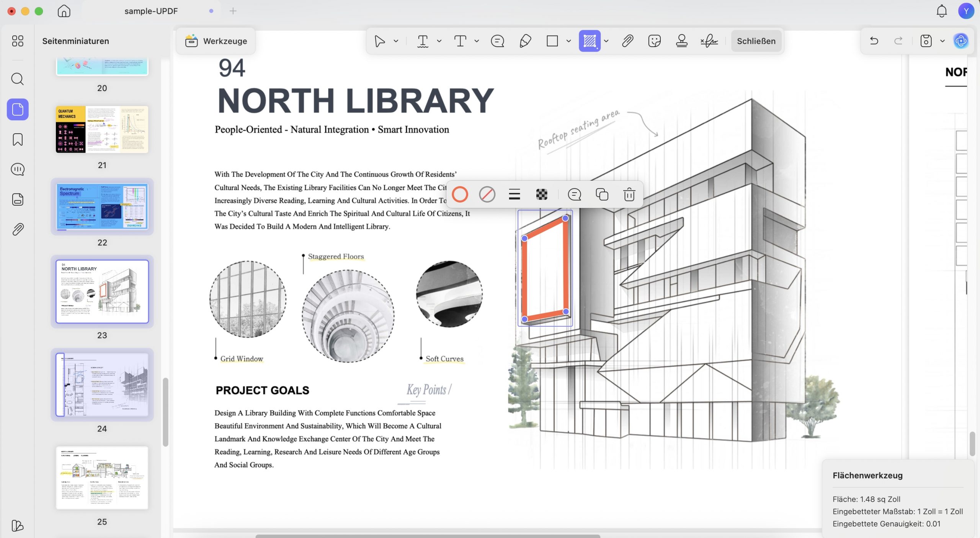Expand the measurement tool dropdown arrow
This screenshot has width=980, height=538.
click(606, 41)
